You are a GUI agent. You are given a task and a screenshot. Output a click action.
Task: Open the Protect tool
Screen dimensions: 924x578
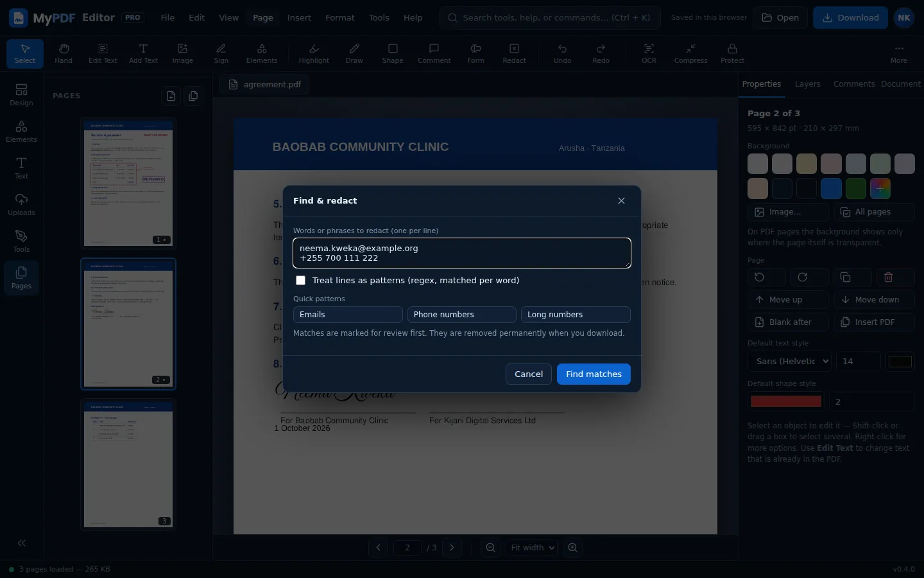click(732, 53)
